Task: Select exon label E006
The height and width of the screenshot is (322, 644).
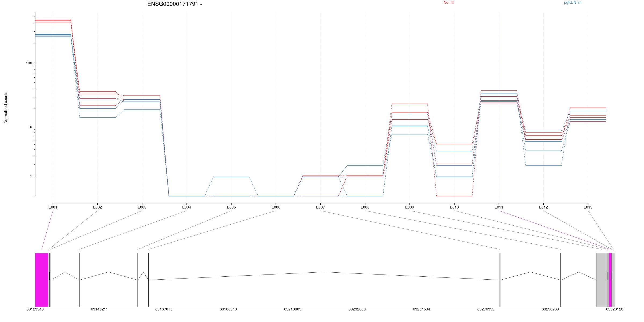Action: coord(276,207)
